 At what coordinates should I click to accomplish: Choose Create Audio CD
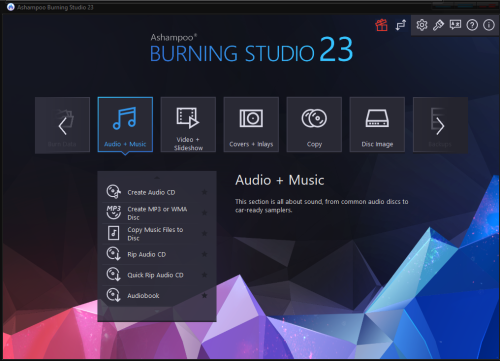tap(157, 192)
